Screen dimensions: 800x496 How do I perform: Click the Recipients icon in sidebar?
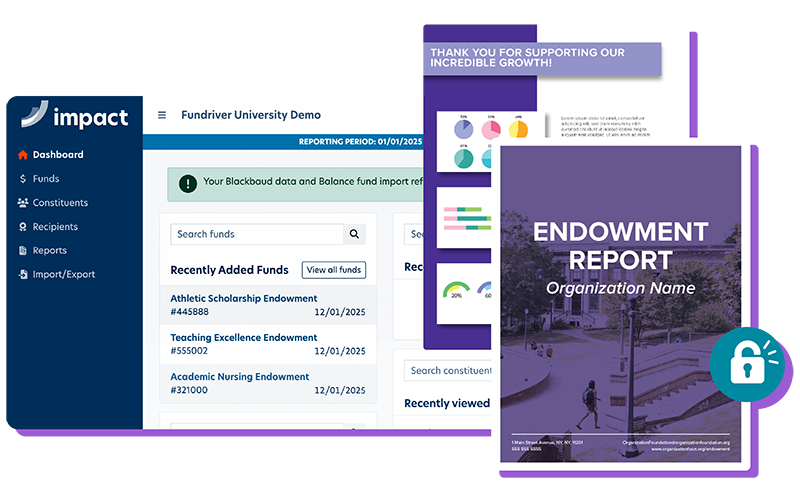pos(23,227)
